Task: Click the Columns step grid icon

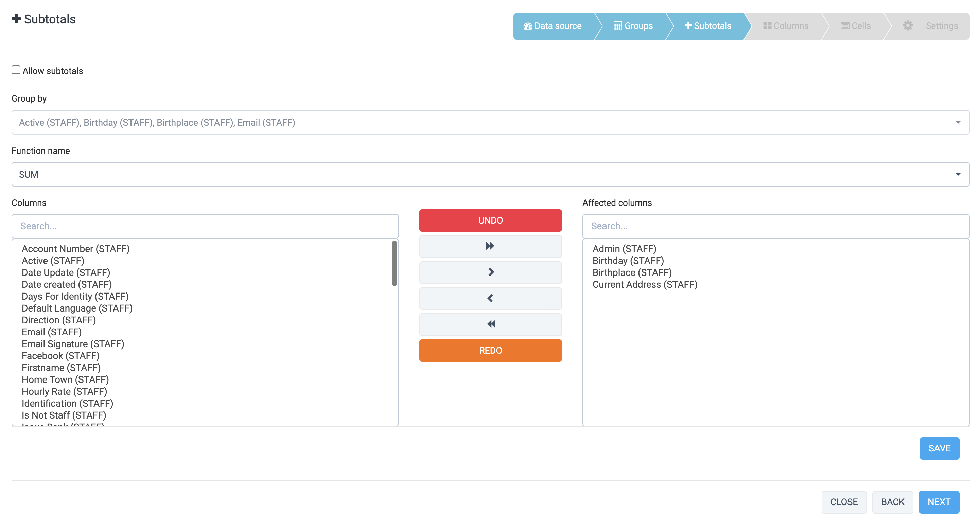Action: [767, 26]
